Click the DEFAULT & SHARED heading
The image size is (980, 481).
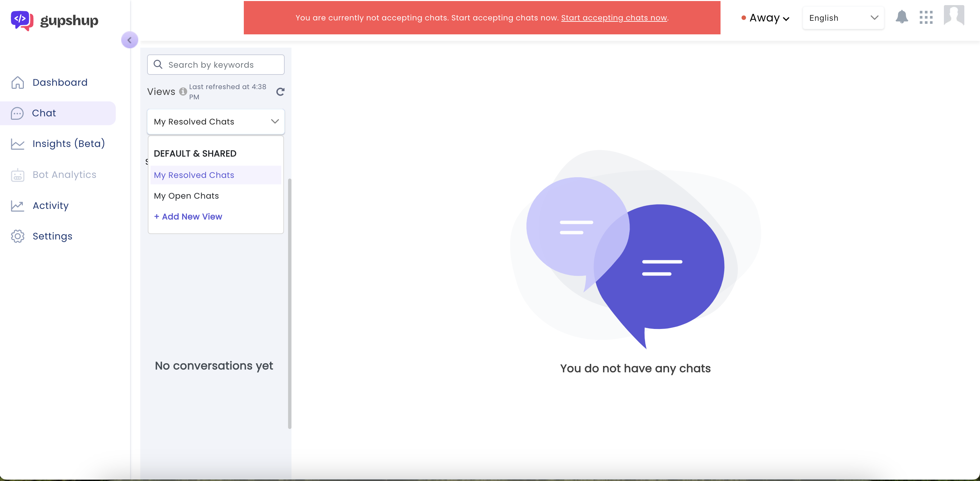[x=195, y=153]
